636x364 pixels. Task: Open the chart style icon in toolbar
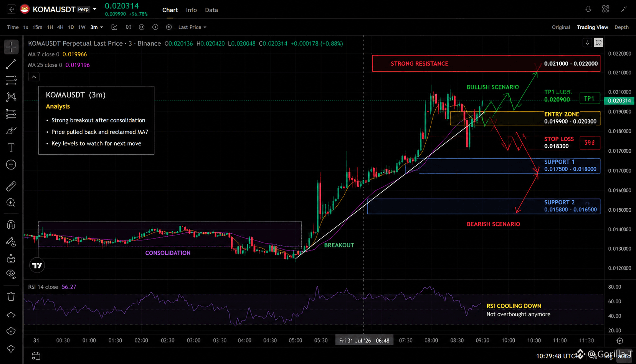pos(114,27)
